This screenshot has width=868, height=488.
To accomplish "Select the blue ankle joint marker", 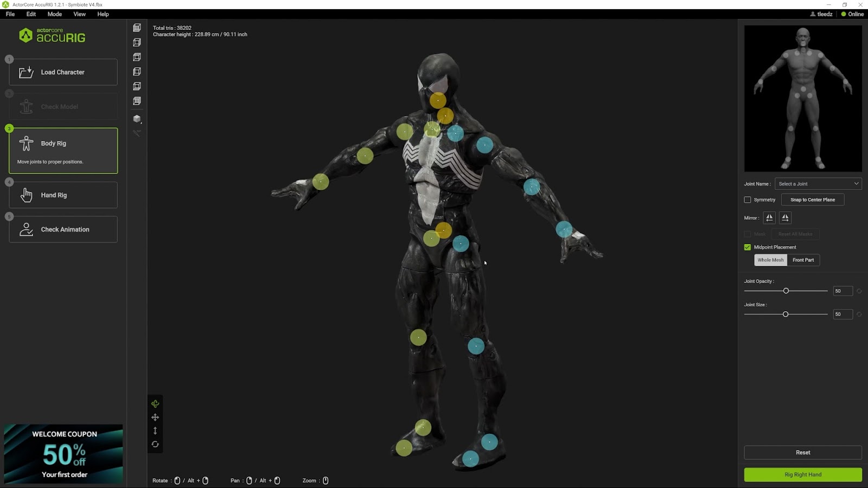I will pos(489,442).
